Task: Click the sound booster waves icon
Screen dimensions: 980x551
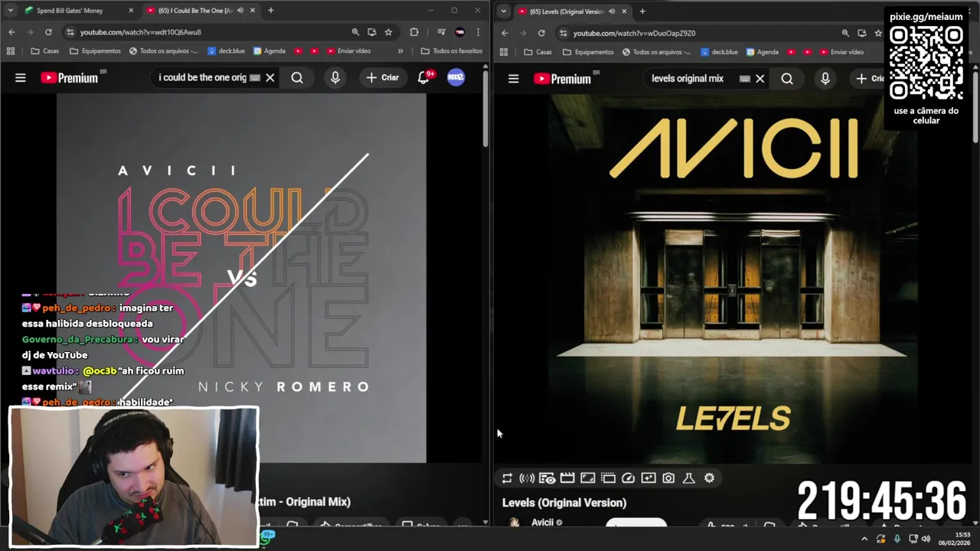Action: [527, 478]
